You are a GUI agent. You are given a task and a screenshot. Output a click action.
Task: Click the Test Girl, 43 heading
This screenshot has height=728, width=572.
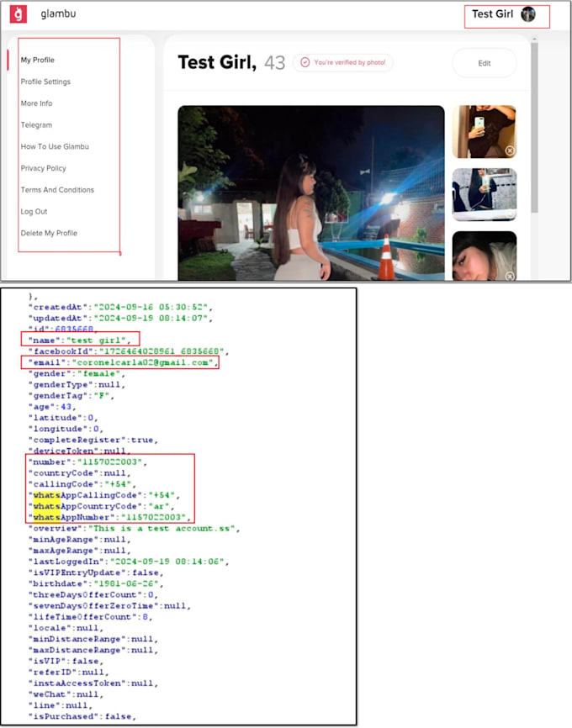(231, 62)
